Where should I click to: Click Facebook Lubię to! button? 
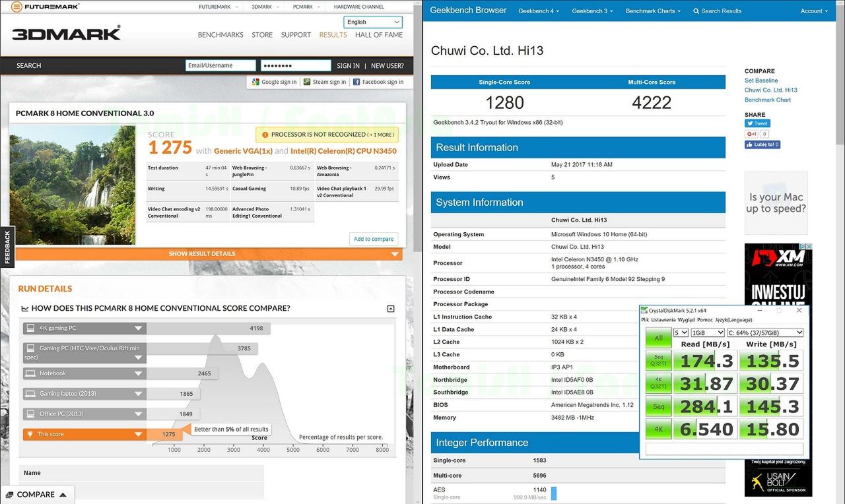(762, 144)
